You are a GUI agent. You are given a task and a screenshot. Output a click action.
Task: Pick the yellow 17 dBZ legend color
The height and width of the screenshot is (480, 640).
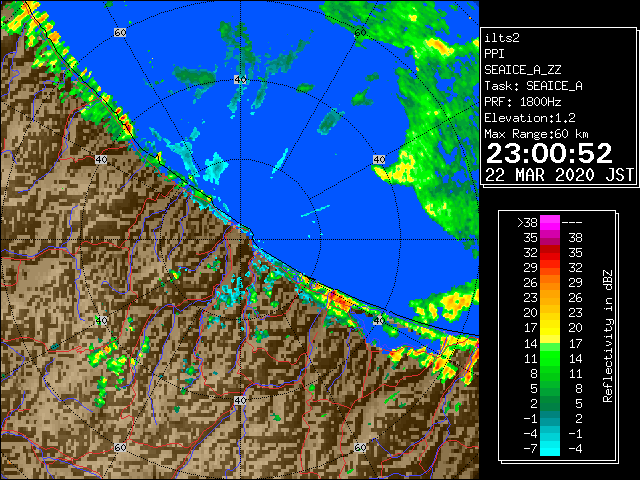550,328
